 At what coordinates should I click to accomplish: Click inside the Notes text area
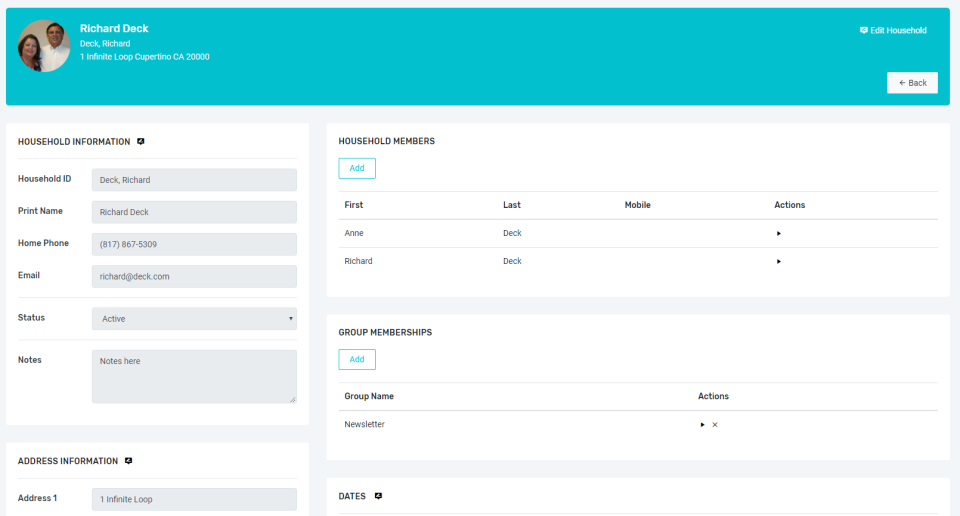point(194,376)
